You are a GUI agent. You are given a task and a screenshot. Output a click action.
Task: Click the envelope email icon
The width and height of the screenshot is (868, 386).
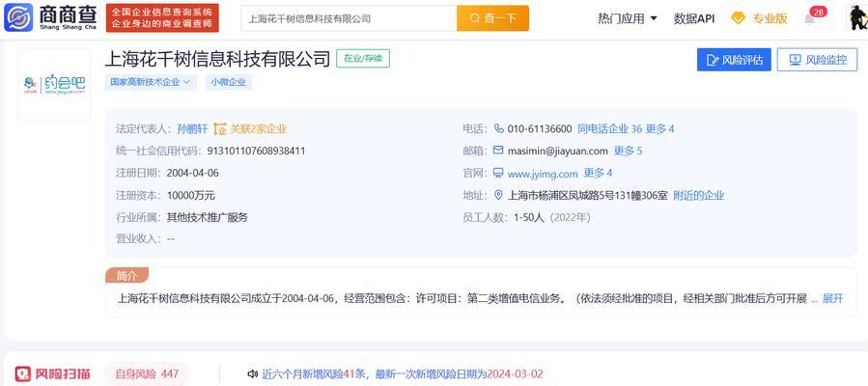click(x=498, y=151)
